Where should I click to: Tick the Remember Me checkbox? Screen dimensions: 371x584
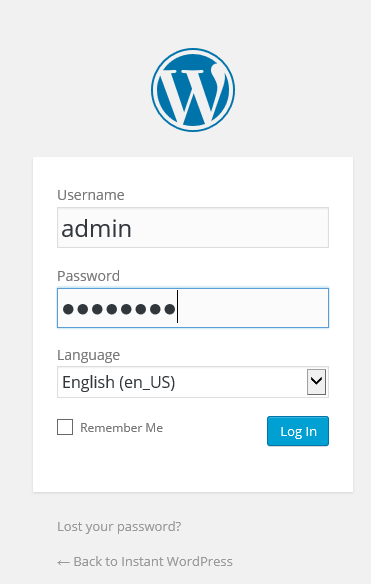(65, 427)
